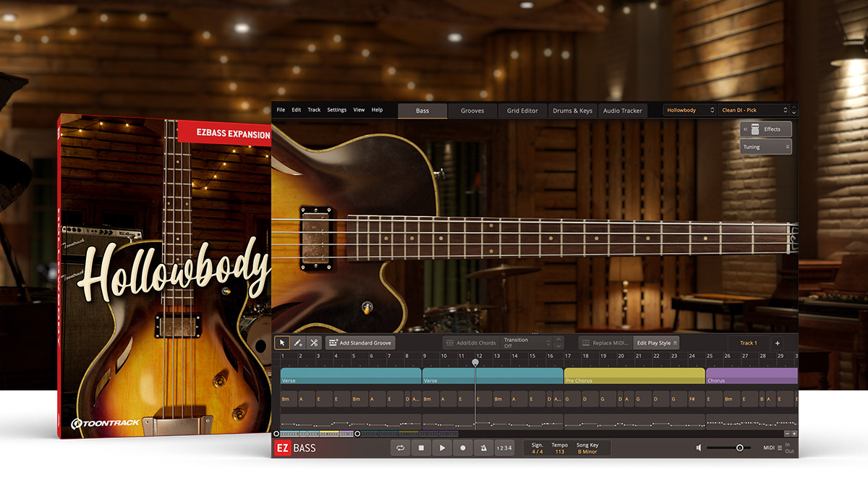Click the play button

pos(442,448)
